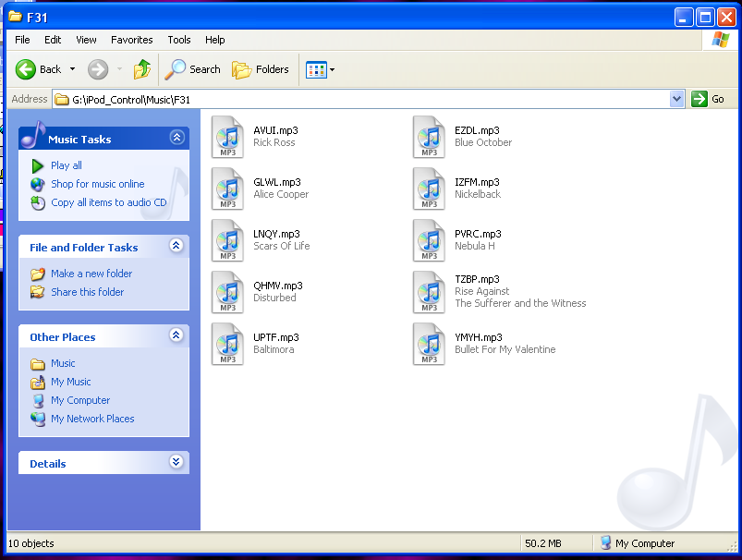Open the Favorites menu
The image size is (742, 560).
pyautogui.click(x=131, y=40)
